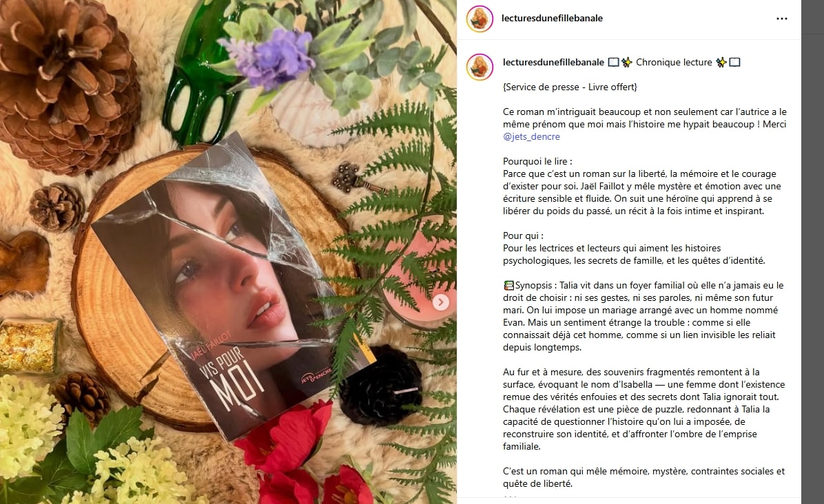Click the last open-book emoji in caption title
Image resolution: width=824 pixels, height=504 pixels.
tap(734, 63)
